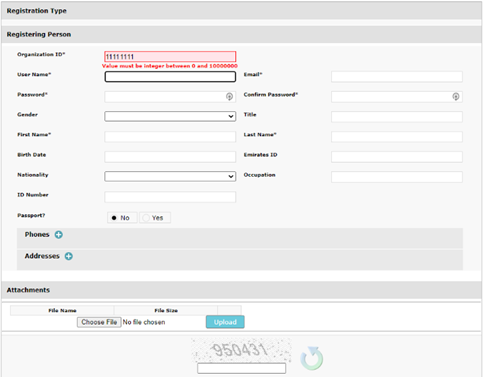Click the Choose File button
The height and width of the screenshot is (377, 483).
(99, 322)
